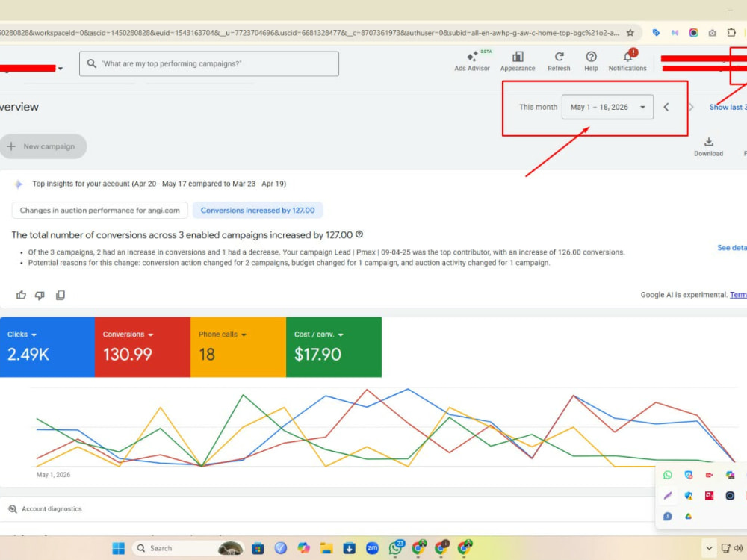Viewport: 747px width, 560px height.
Task: Open Copilot from the taskbar
Action: (303, 548)
